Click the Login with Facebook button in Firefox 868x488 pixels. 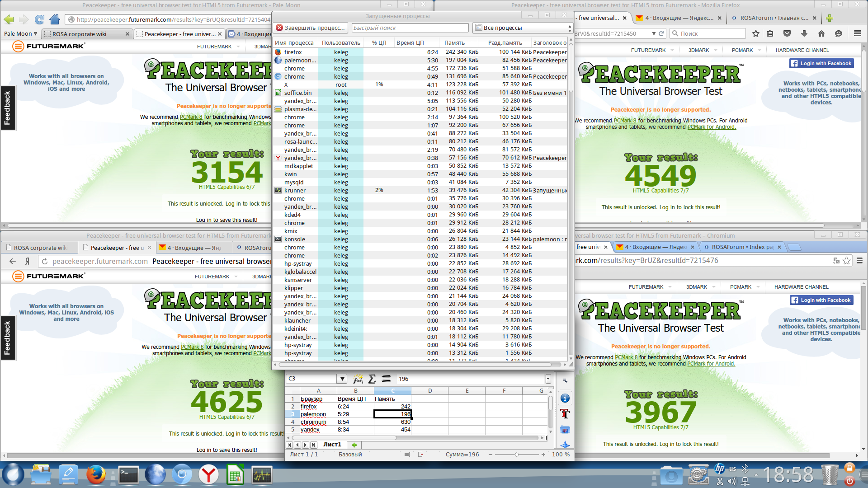click(x=822, y=64)
